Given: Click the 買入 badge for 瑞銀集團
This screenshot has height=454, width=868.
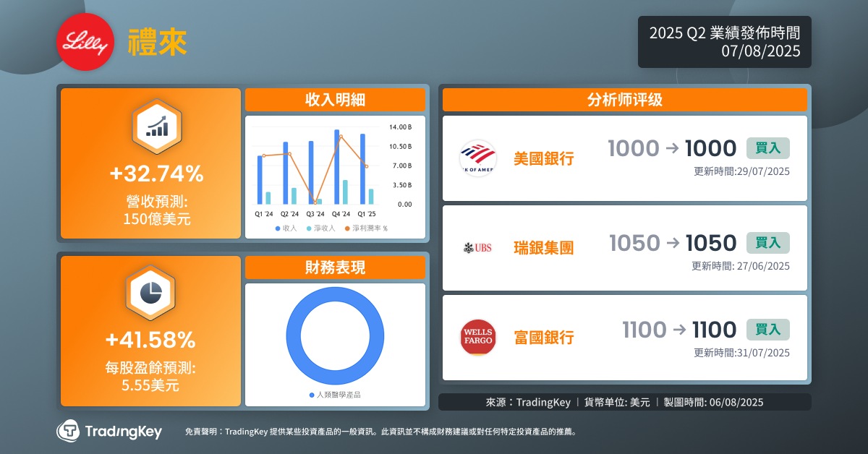Looking at the screenshot, I should (x=767, y=243).
